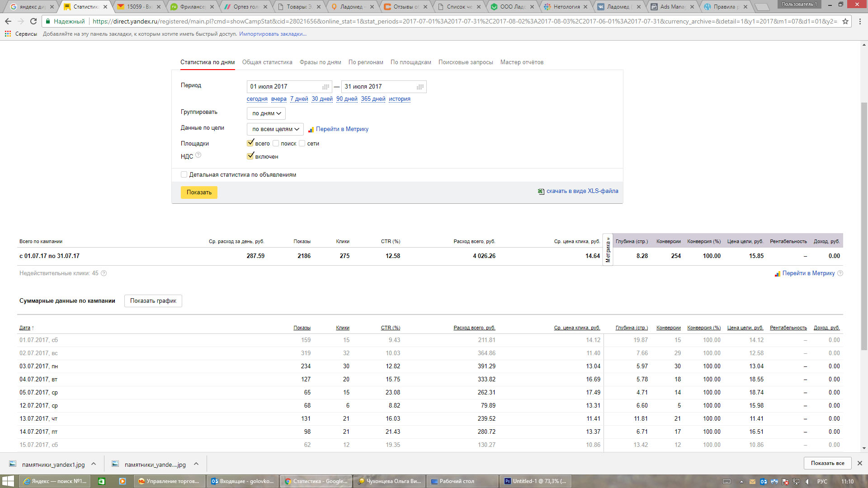The width and height of the screenshot is (868, 488).
Task: Open the start date calendar picker icon
Action: [x=325, y=87]
